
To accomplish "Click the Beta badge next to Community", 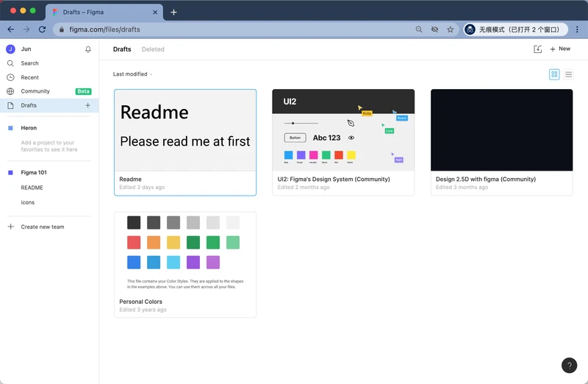I will point(83,91).
